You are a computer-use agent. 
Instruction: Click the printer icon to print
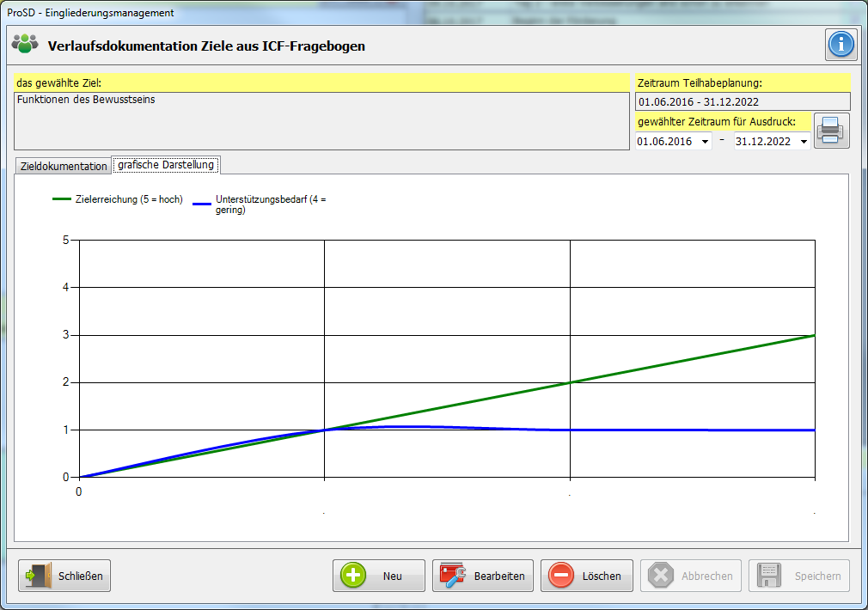(831, 131)
